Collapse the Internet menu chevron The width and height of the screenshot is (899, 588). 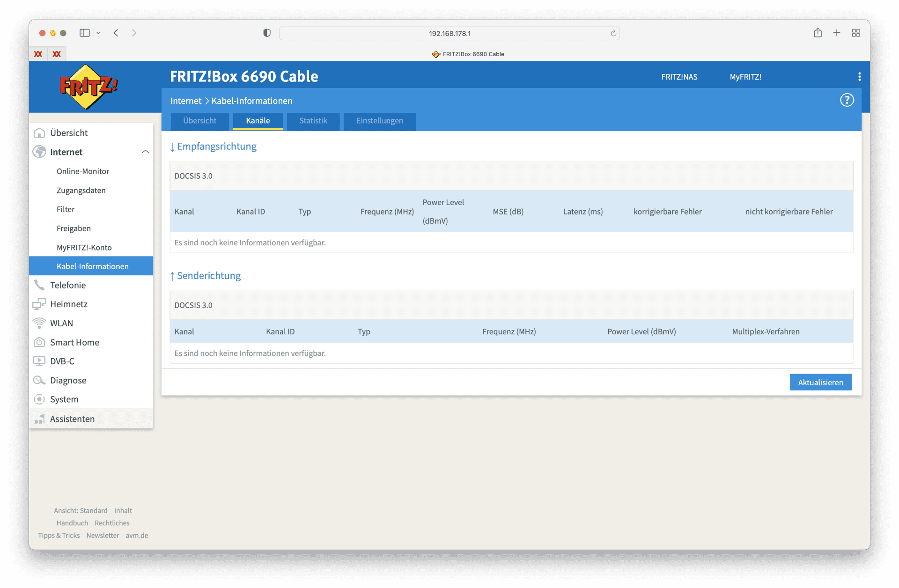click(x=145, y=152)
